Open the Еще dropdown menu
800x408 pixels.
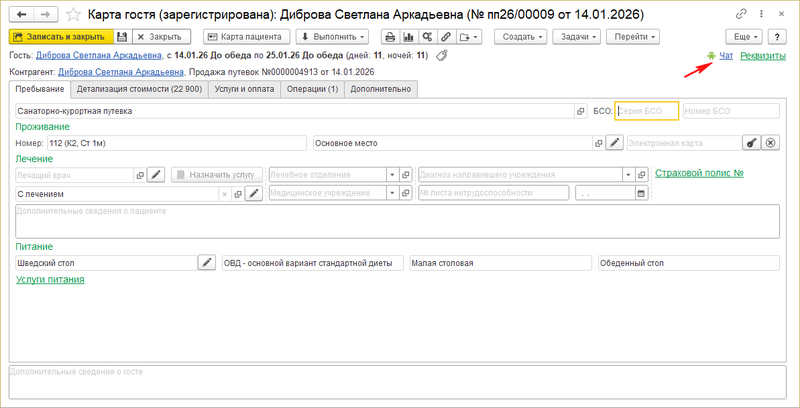[744, 37]
